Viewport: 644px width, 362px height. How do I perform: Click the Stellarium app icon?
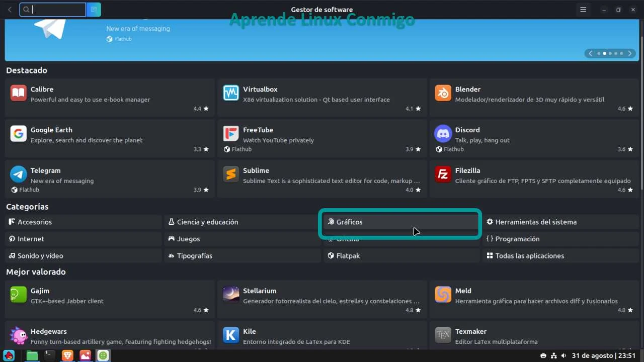tap(231, 295)
